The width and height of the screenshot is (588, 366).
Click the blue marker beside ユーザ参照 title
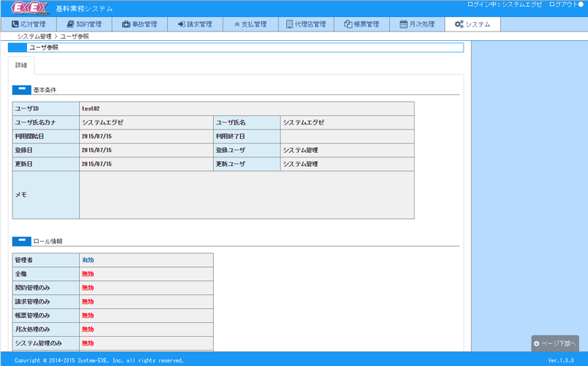pos(17,48)
